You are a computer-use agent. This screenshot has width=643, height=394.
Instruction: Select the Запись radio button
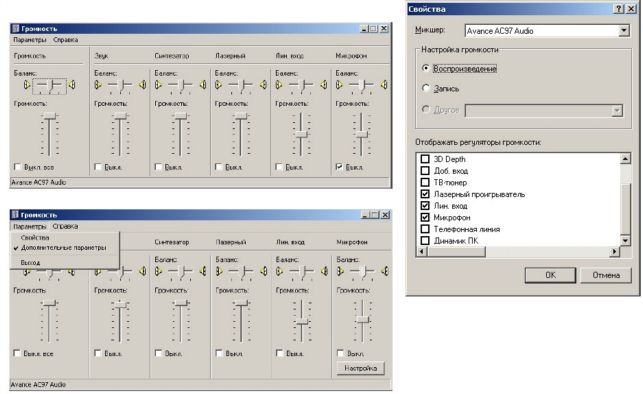426,88
